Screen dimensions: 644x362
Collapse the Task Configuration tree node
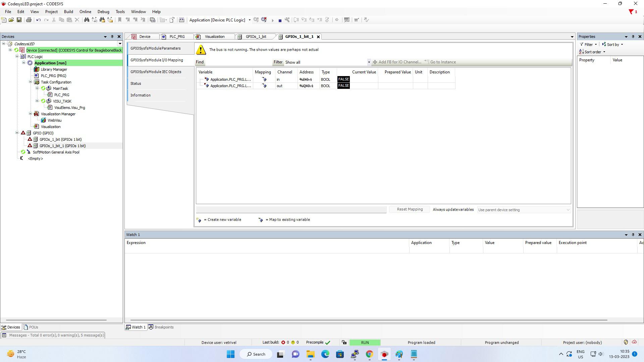tap(31, 82)
